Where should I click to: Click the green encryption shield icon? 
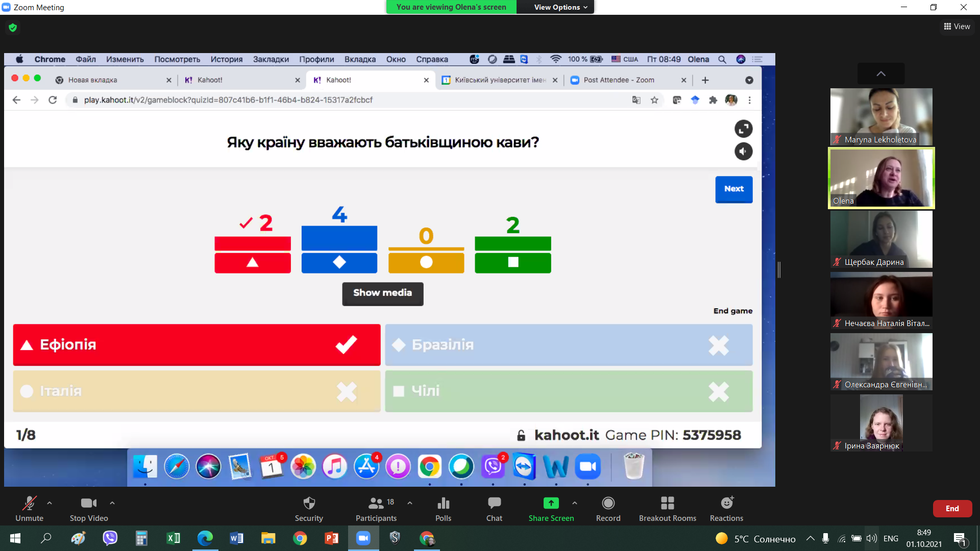[13, 28]
